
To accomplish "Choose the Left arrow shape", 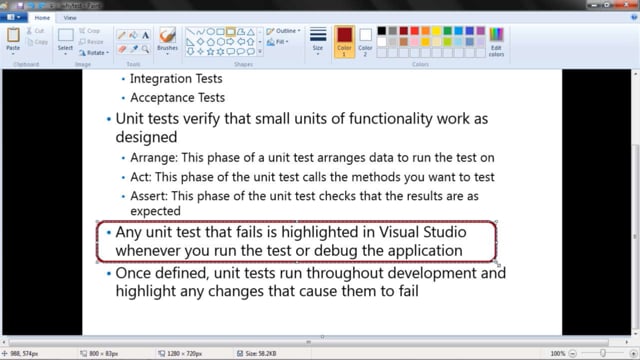I will click(x=241, y=42).
